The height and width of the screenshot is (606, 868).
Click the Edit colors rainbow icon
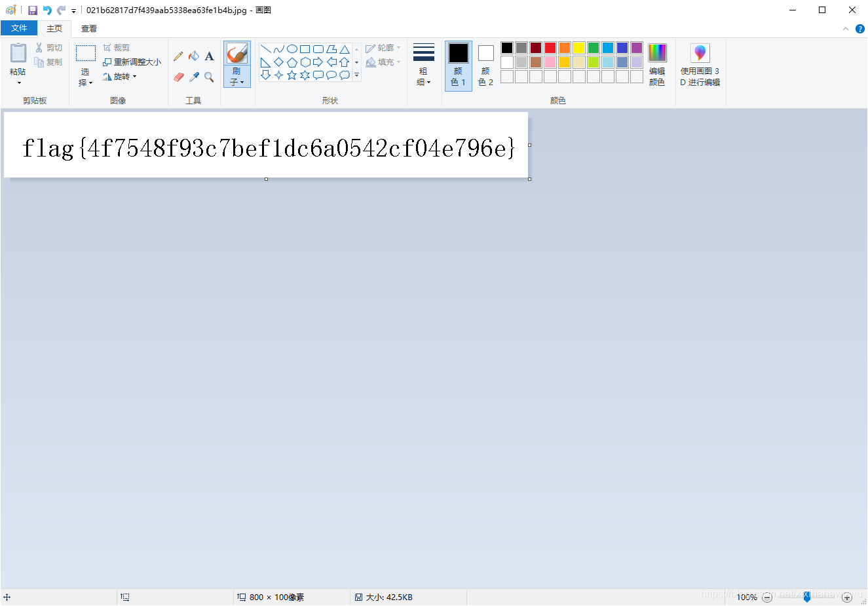pos(657,52)
